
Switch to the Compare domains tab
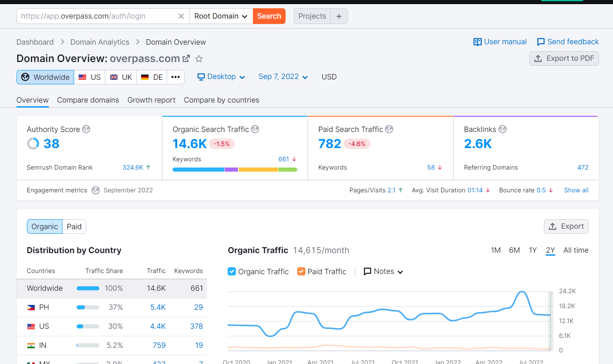pos(88,100)
